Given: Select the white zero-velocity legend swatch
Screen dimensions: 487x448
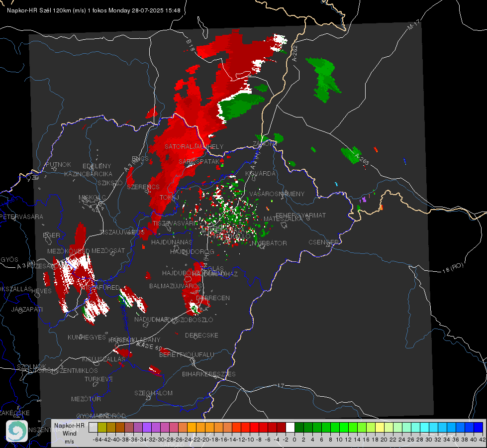Looking at the screenshot, I should 290,427.
